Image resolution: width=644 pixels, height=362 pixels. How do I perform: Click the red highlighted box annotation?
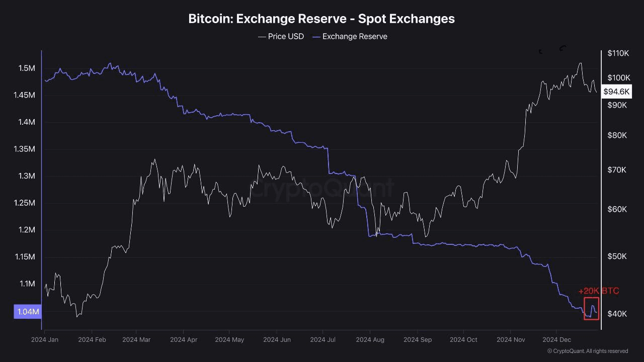[x=591, y=308]
